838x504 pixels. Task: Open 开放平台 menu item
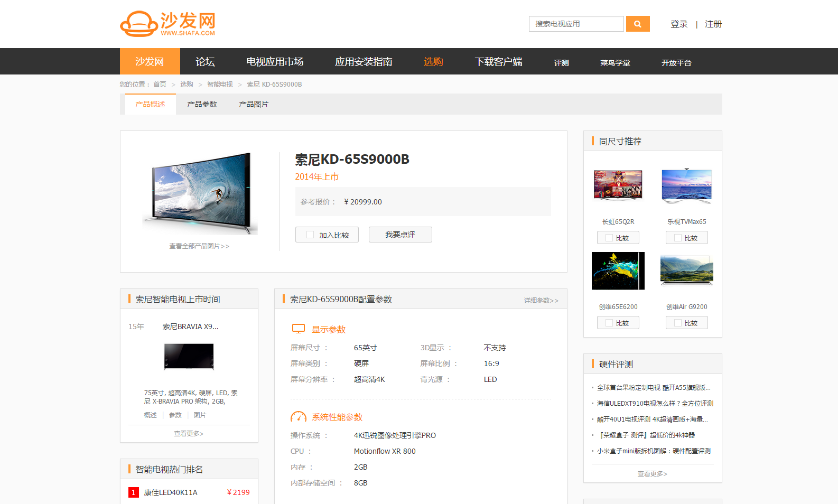coord(676,63)
